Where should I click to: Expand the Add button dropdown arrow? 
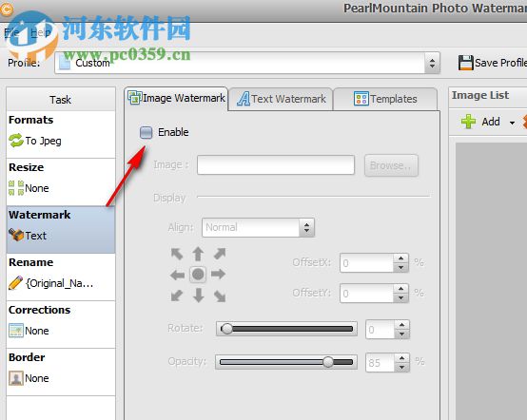(512, 123)
